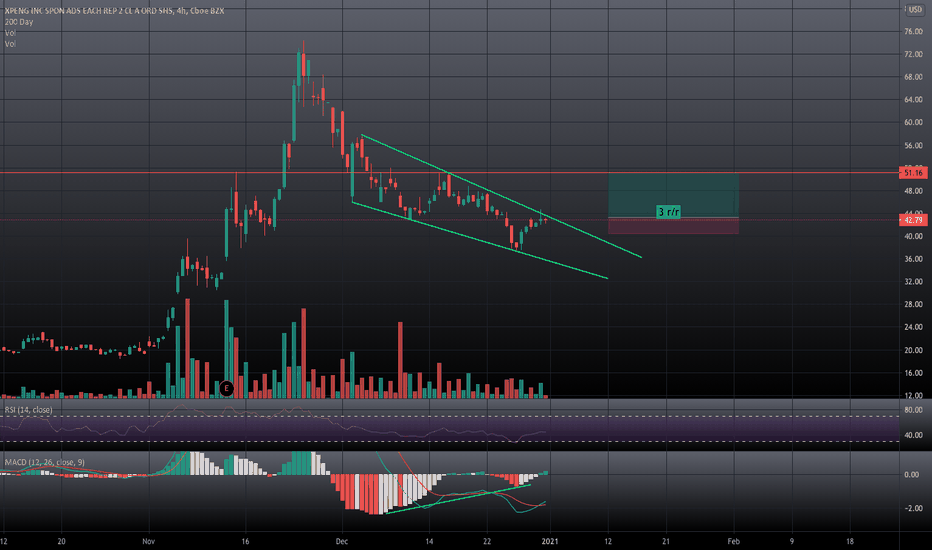Click the -2.00 MACD scale label

tap(913, 508)
